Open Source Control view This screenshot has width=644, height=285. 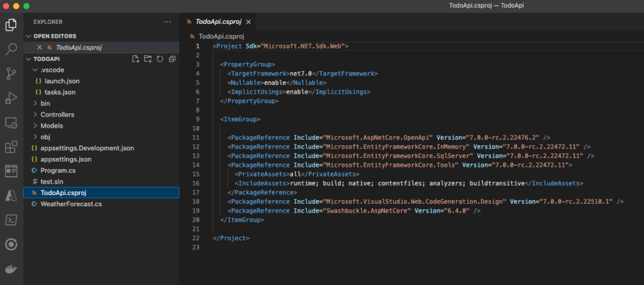(11, 74)
